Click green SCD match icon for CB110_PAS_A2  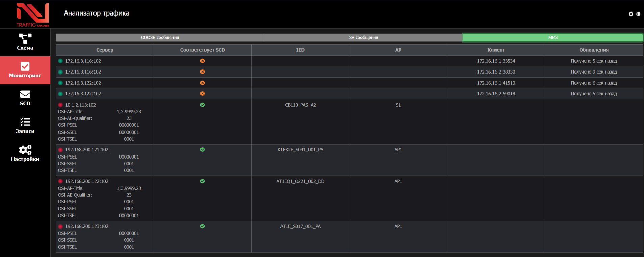(202, 105)
